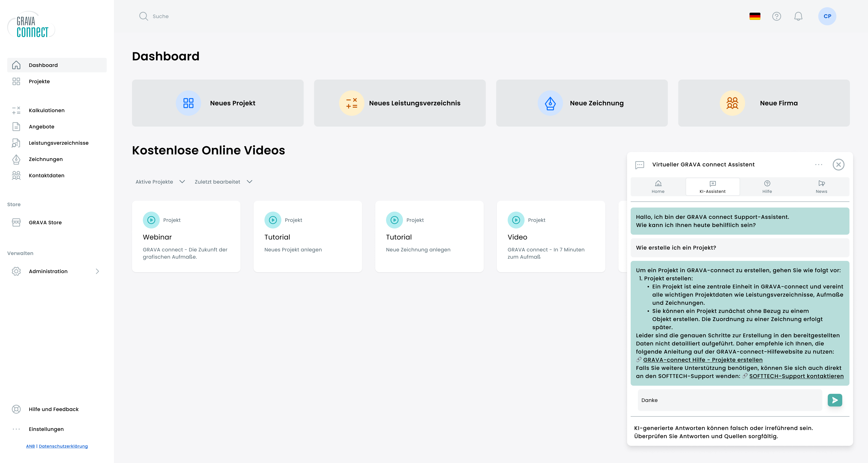Viewport: 868px width, 463px height.
Task: Open the notifications bell
Action: (x=798, y=16)
